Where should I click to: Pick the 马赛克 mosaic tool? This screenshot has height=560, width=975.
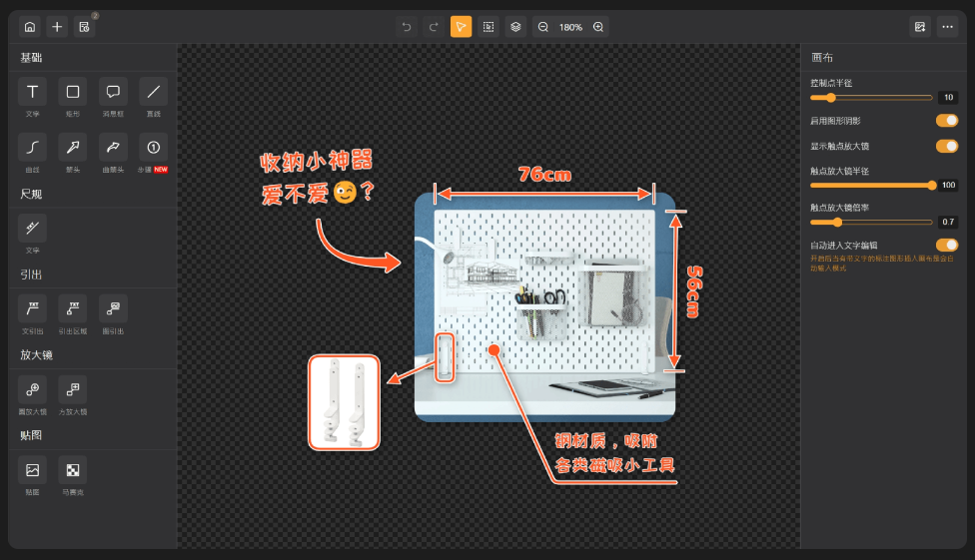(x=73, y=469)
